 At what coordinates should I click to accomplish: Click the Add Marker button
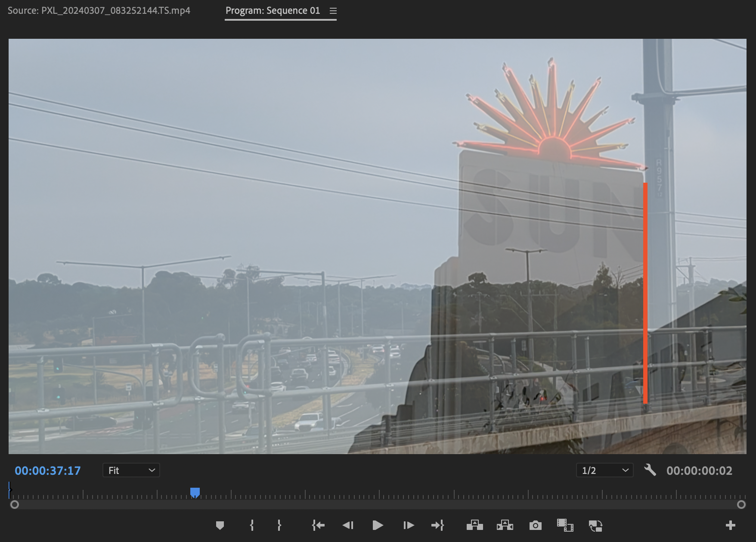tap(220, 525)
